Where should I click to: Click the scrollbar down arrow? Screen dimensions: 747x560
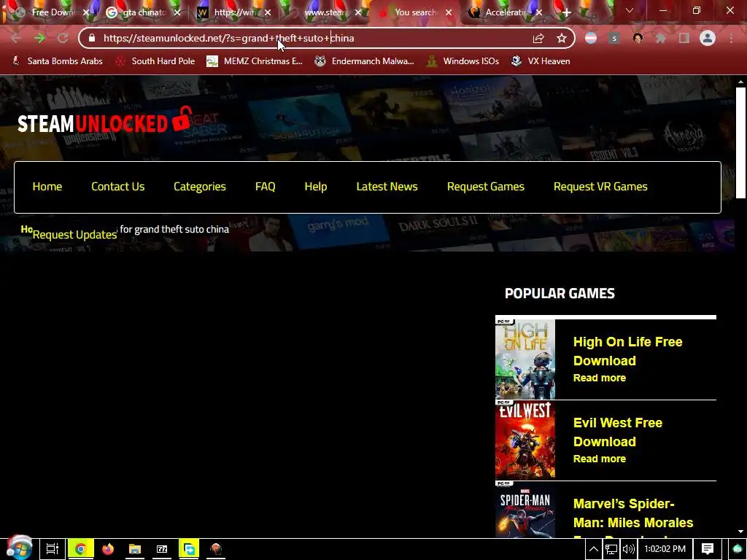[x=740, y=532]
